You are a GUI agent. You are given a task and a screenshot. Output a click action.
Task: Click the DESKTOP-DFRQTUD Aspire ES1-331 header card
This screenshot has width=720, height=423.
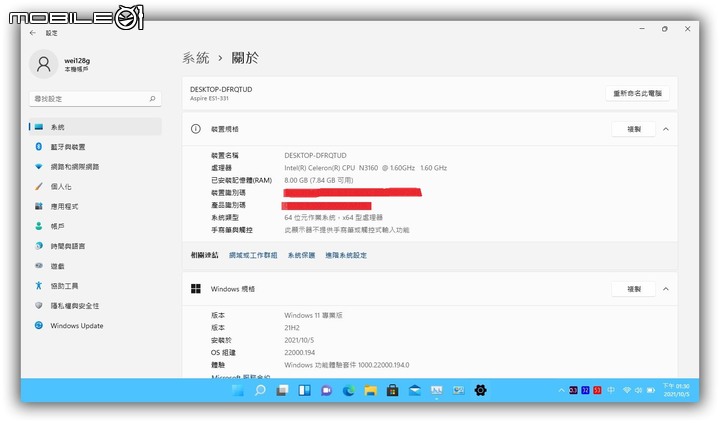430,93
